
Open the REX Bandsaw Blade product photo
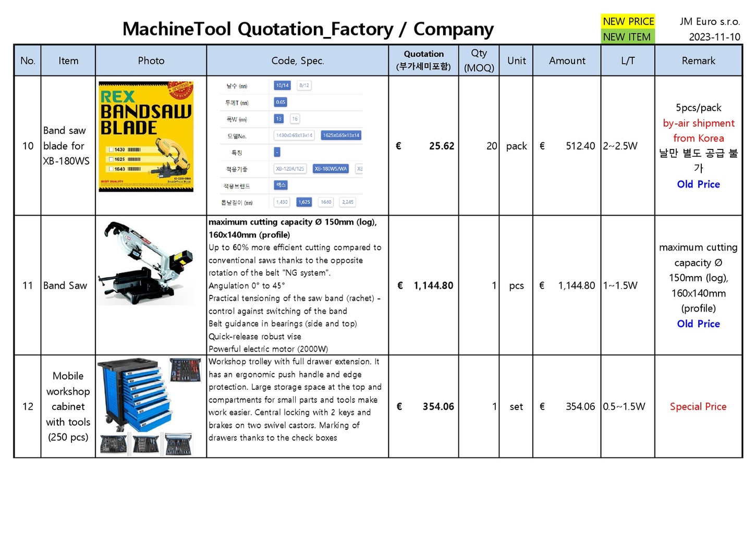(x=146, y=136)
